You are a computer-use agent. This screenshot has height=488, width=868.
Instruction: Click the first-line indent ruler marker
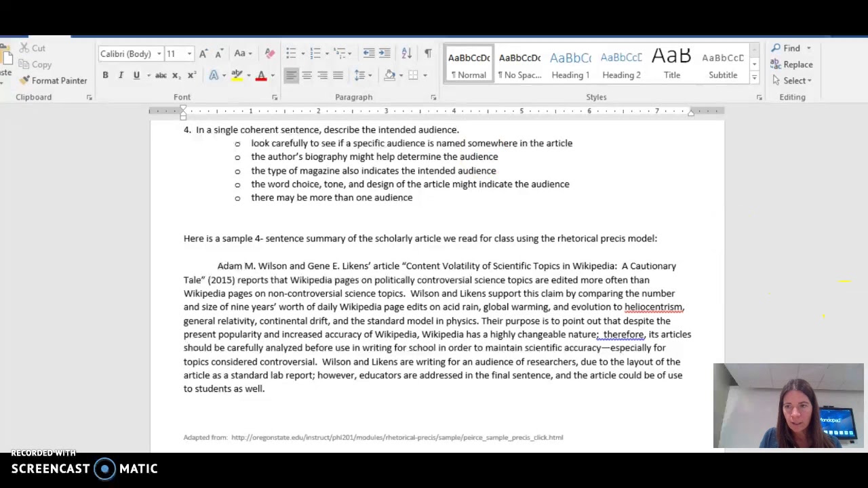182,108
